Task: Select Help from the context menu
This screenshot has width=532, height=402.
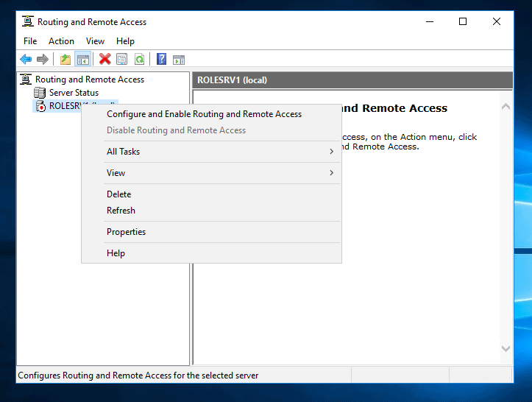Action: pos(211,253)
